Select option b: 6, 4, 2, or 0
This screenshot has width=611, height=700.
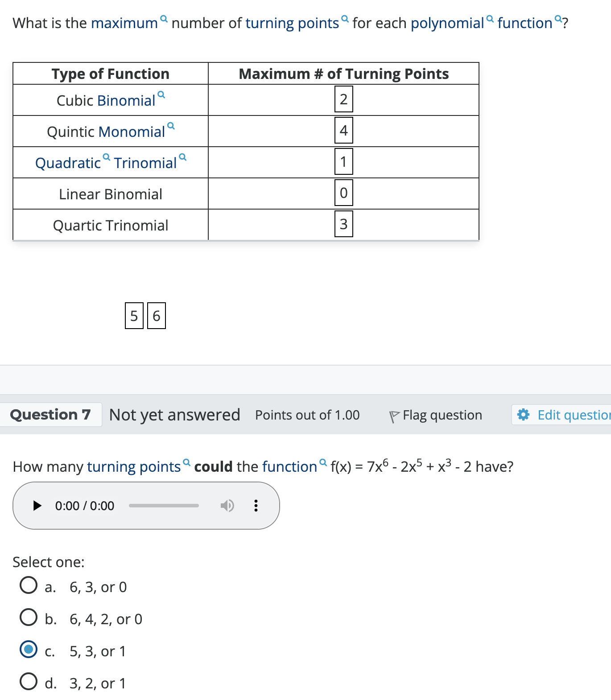tap(29, 617)
